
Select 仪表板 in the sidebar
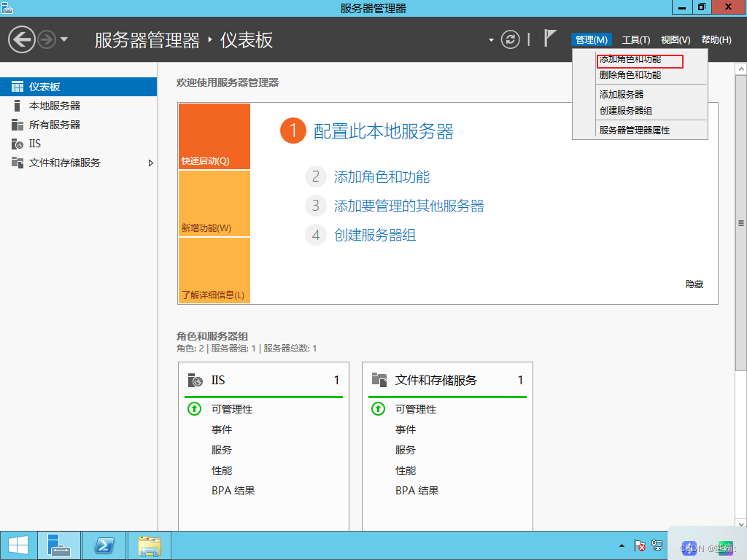[78, 87]
